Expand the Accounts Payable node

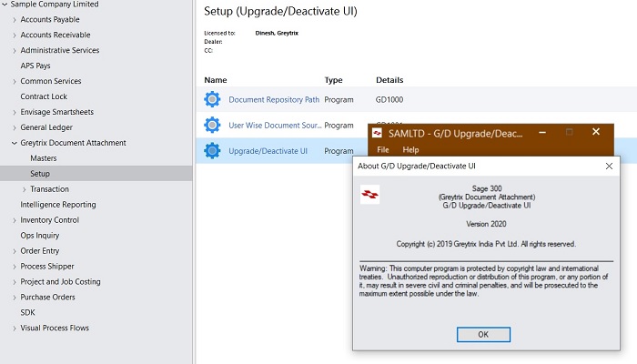[x=15, y=19]
